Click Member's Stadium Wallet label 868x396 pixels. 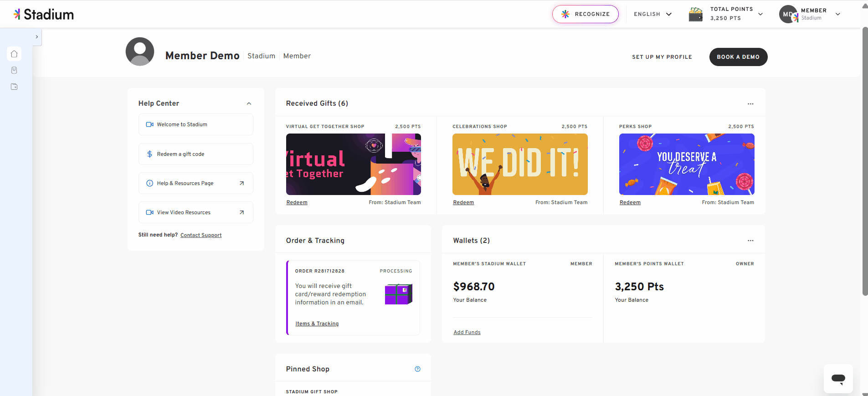(489, 264)
